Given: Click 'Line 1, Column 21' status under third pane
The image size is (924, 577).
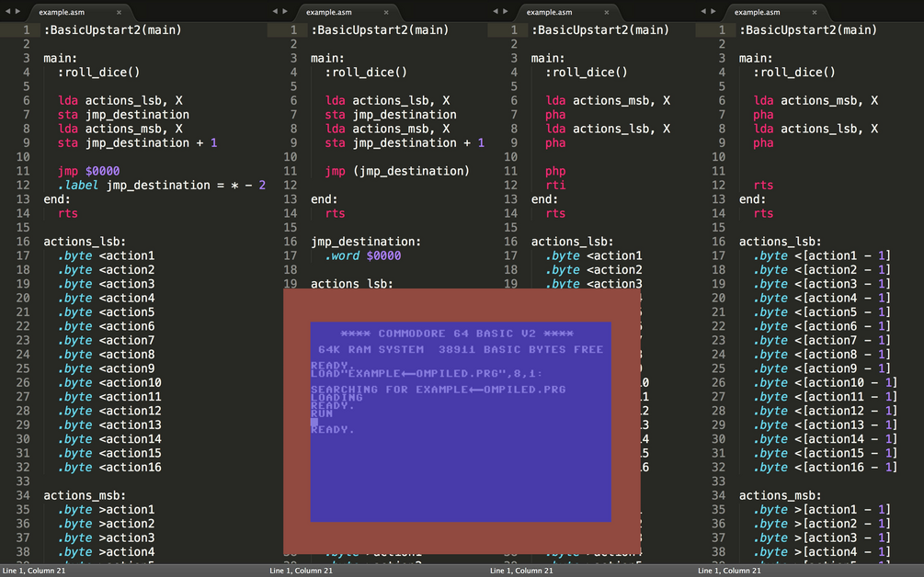Looking at the screenshot, I should (521, 571).
